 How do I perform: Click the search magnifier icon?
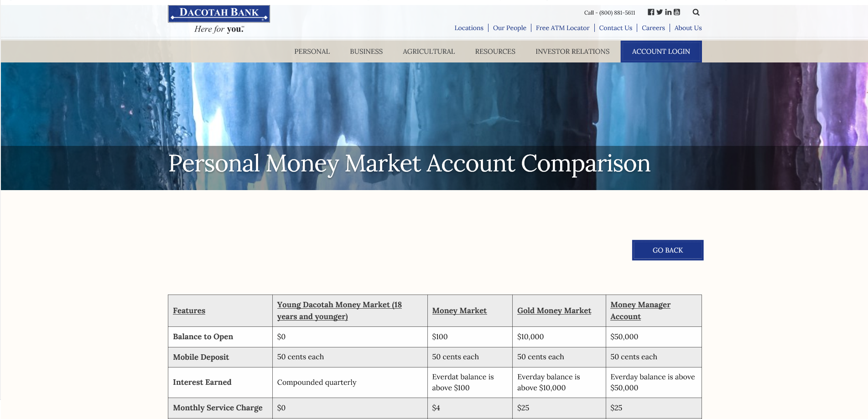click(x=696, y=12)
